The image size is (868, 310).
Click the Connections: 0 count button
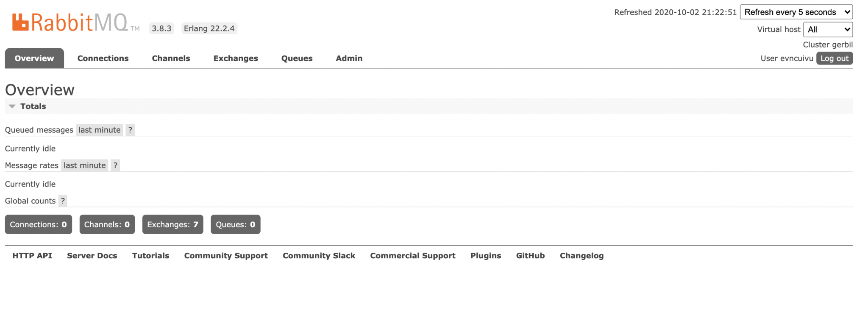[x=38, y=224]
